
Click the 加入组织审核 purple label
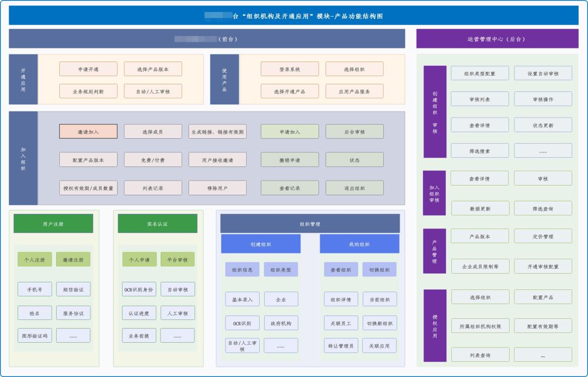434,193
